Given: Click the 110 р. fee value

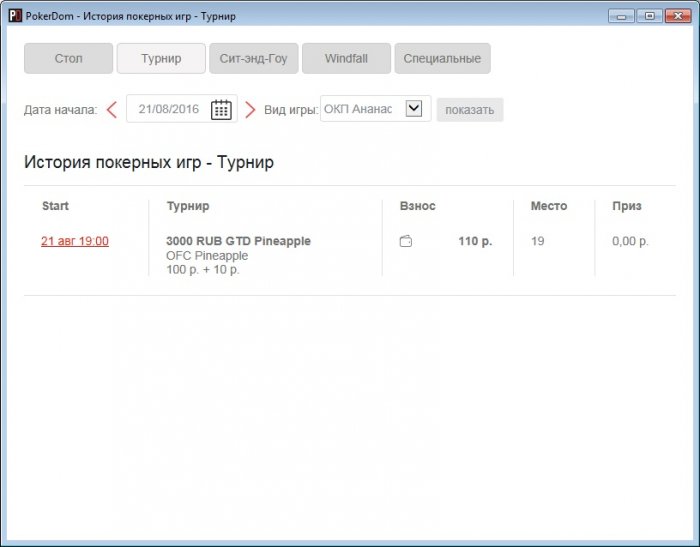Looking at the screenshot, I should (475, 241).
